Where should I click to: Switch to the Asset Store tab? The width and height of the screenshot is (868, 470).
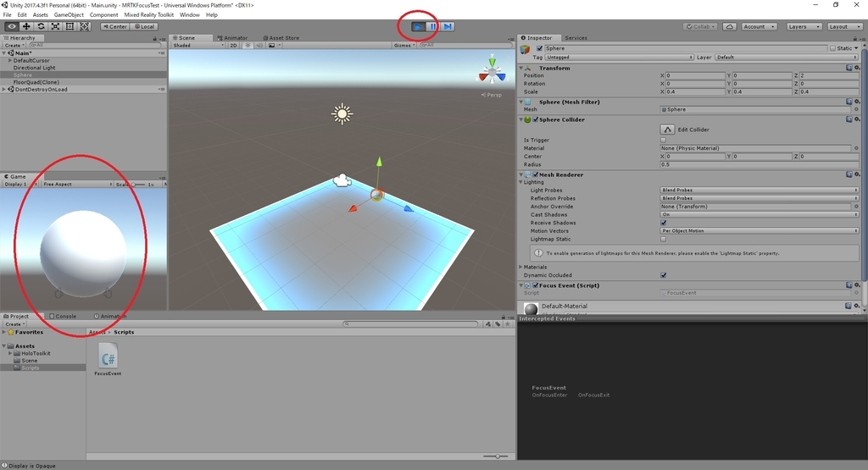point(281,37)
